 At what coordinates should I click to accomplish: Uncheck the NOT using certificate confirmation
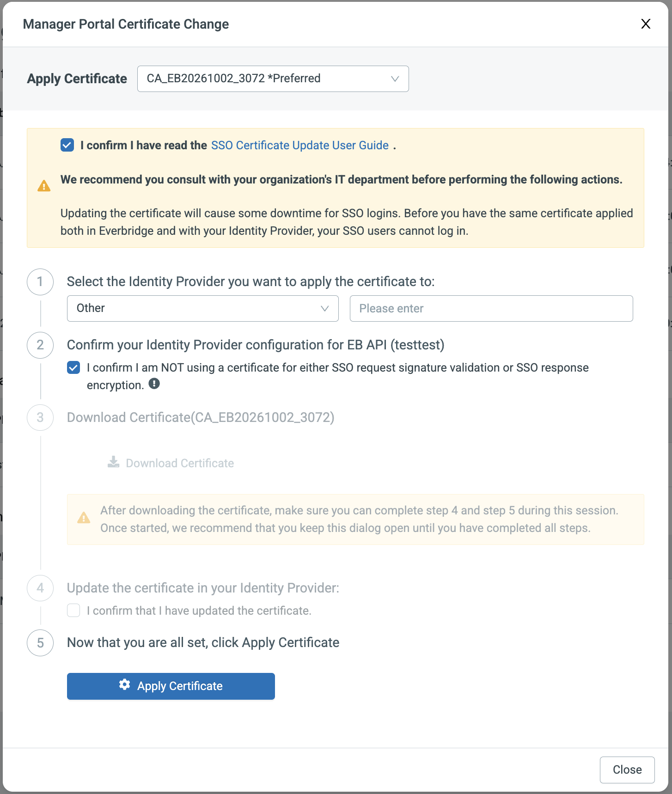(73, 368)
